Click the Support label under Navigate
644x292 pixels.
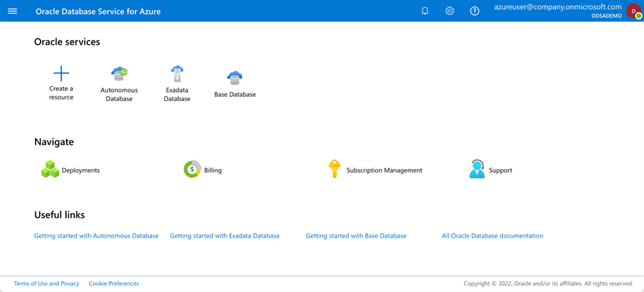[500, 170]
